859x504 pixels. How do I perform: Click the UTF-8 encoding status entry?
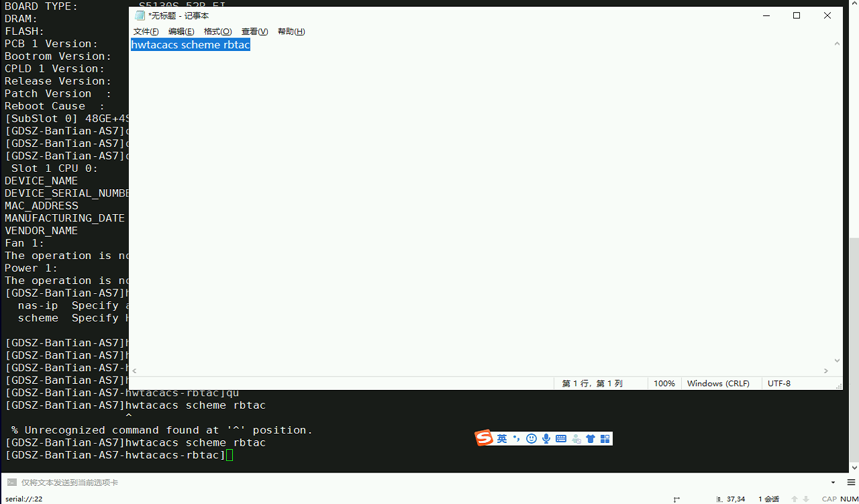coord(779,384)
